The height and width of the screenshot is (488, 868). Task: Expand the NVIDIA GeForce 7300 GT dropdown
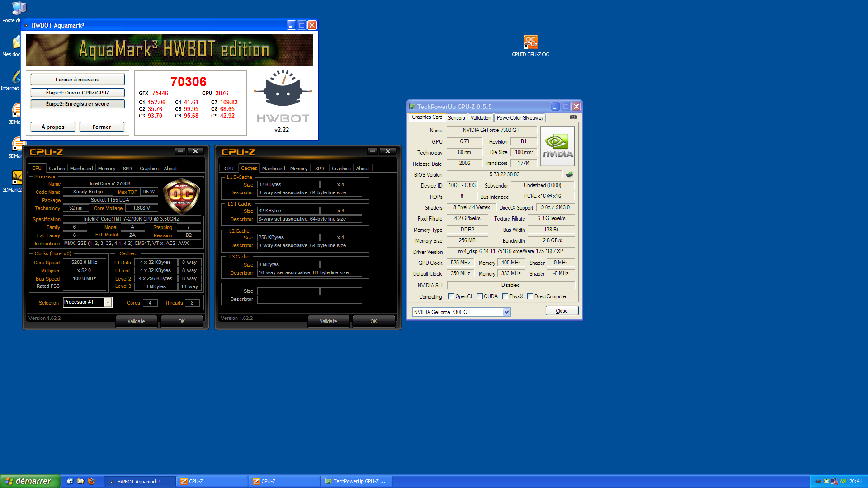pos(506,312)
